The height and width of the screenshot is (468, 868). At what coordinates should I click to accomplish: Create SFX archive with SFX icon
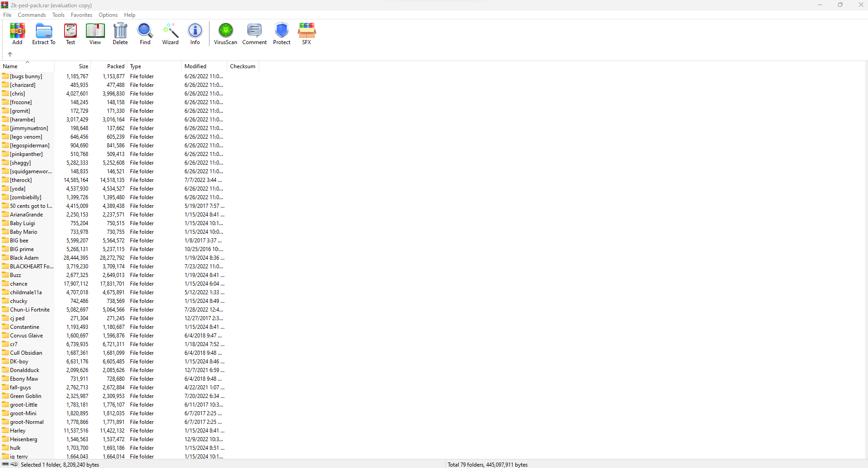(x=307, y=34)
